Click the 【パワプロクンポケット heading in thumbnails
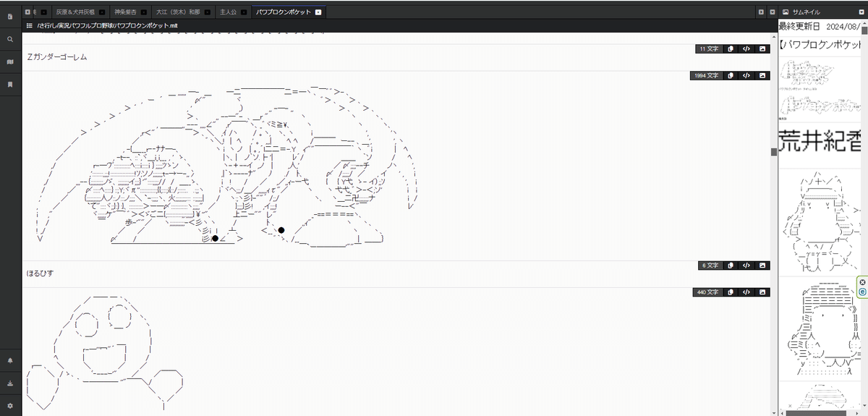Screen dimensions: 868x416 click(821, 46)
